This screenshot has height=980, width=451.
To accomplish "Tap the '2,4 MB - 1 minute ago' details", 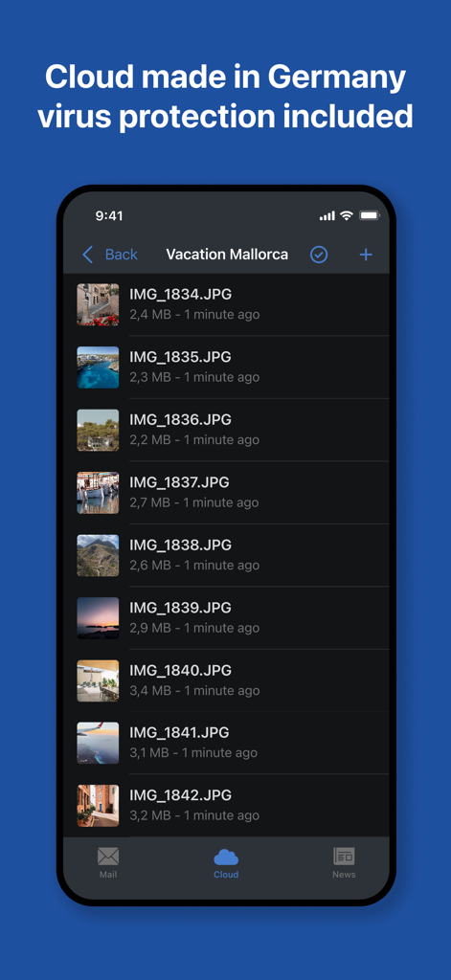I will (x=194, y=314).
